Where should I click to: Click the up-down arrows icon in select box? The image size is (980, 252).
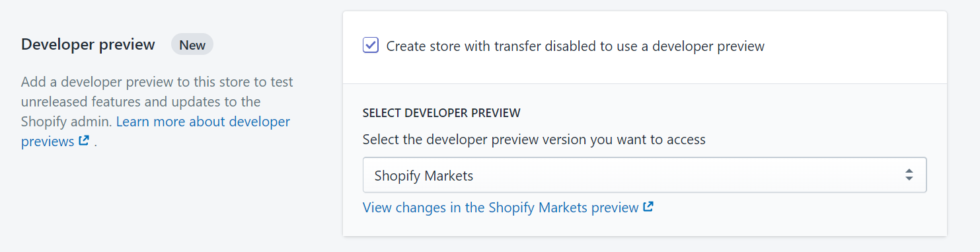click(x=909, y=175)
